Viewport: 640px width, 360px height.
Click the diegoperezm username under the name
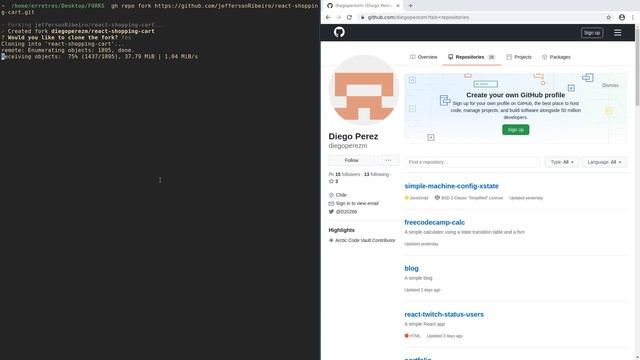pyautogui.click(x=348, y=146)
